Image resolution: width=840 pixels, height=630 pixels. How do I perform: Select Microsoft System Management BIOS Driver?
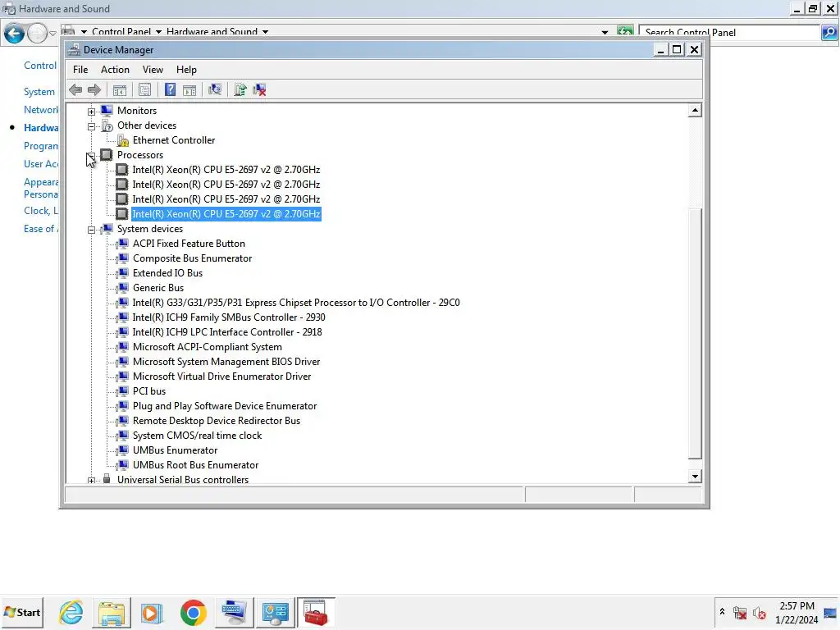pyautogui.click(x=226, y=362)
